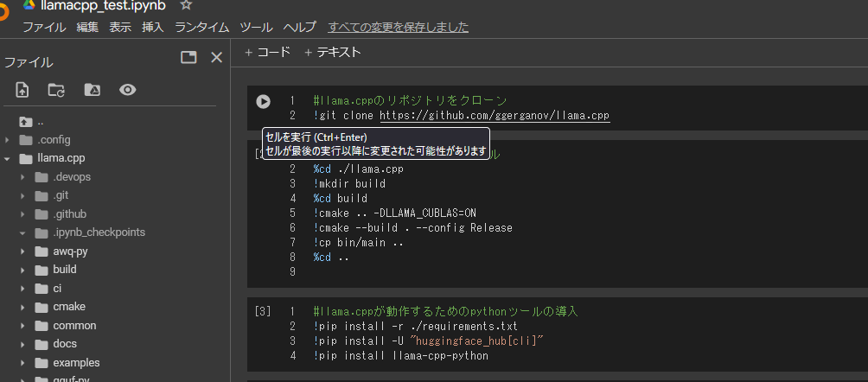Open the 挿入 menu
This screenshot has width=868, height=382.
coord(153,27)
